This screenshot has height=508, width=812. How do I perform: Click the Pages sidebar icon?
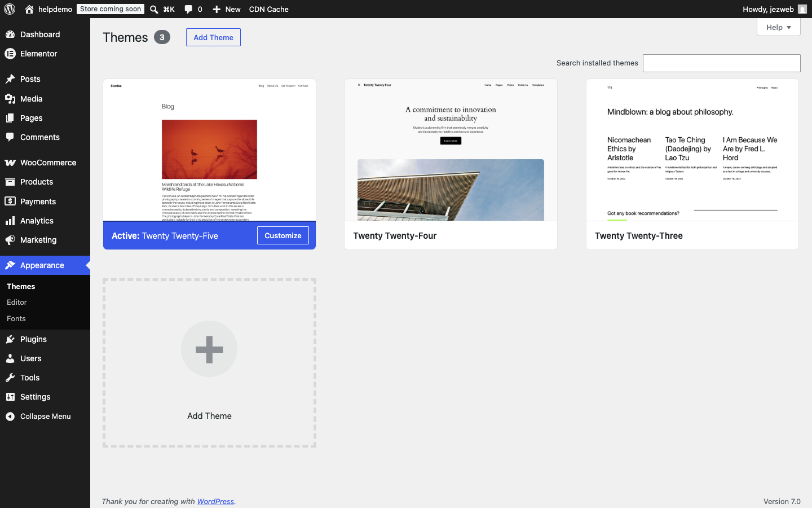[x=10, y=118]
